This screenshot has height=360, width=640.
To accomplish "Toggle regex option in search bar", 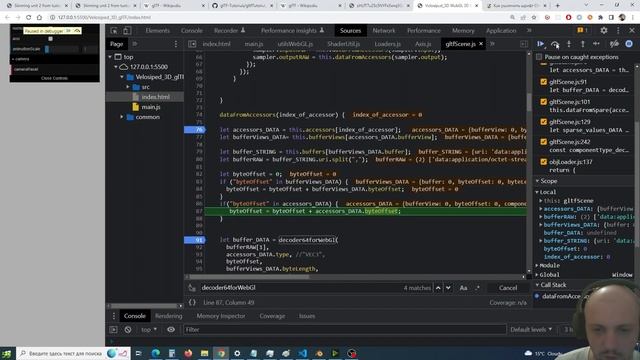I will click(x=477, y=288).
